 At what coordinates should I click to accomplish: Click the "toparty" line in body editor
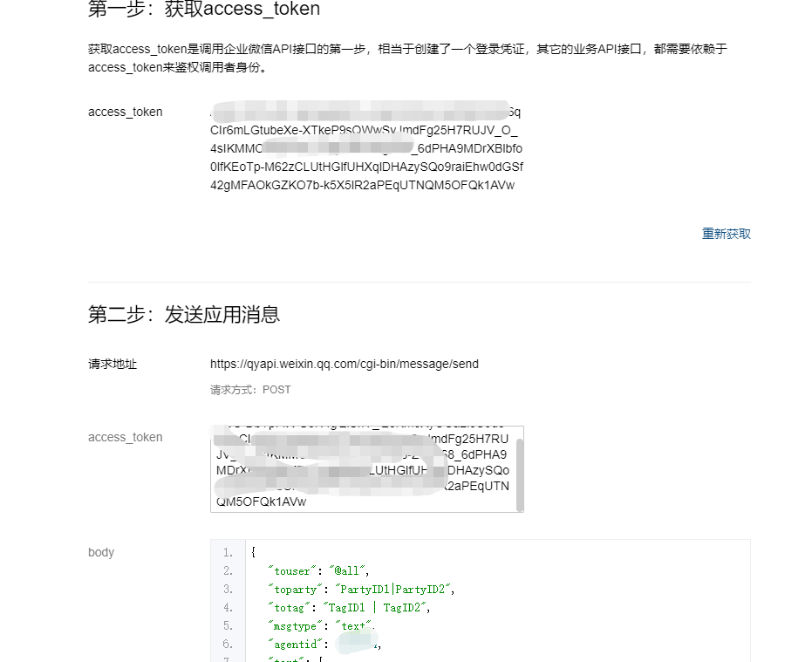coord(361,590)
